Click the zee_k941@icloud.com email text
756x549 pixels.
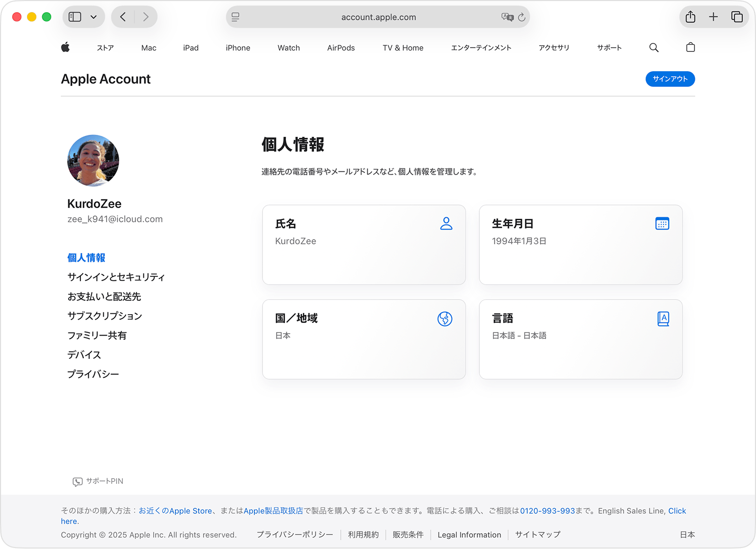click(115, 219)
